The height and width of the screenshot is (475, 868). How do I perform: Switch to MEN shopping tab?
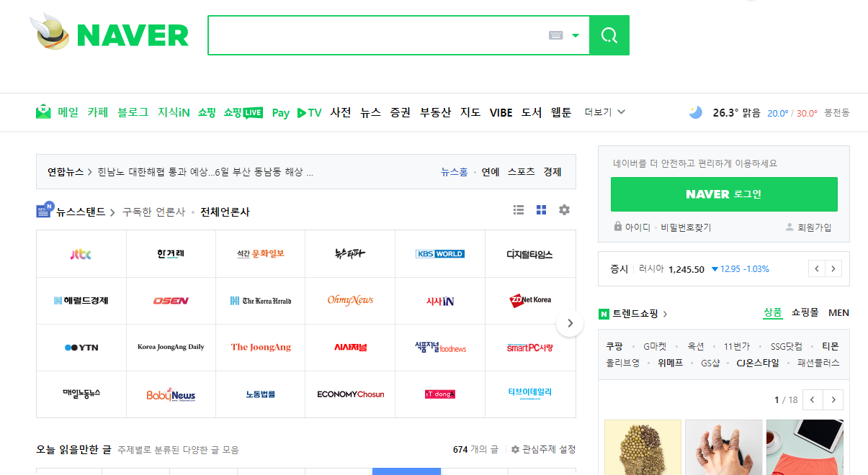click(x=838, y=313)
